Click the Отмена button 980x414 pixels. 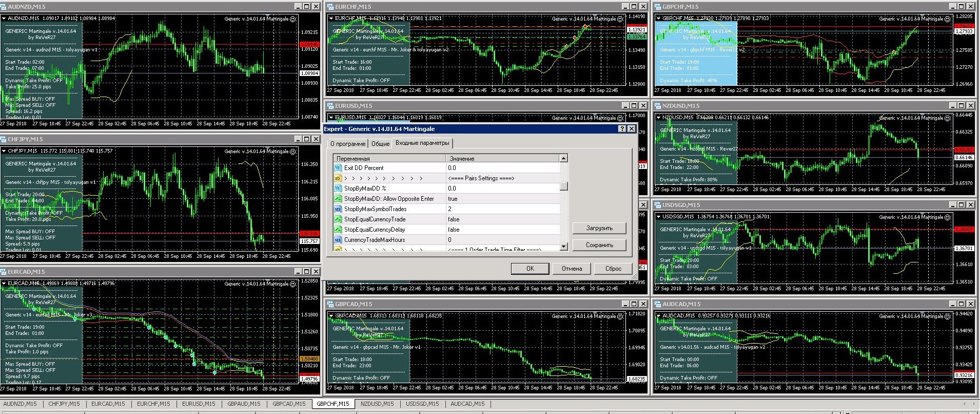coord(572,269)
